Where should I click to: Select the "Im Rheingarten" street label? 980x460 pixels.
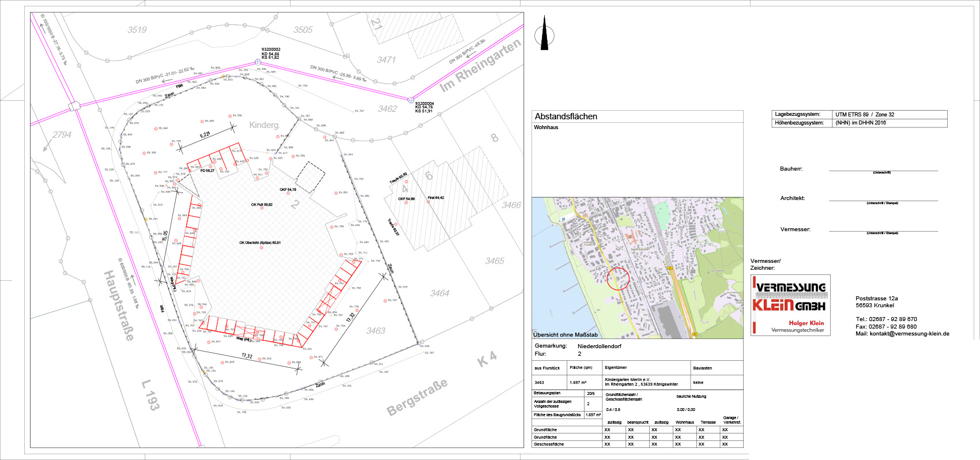(x=480, y=66)
